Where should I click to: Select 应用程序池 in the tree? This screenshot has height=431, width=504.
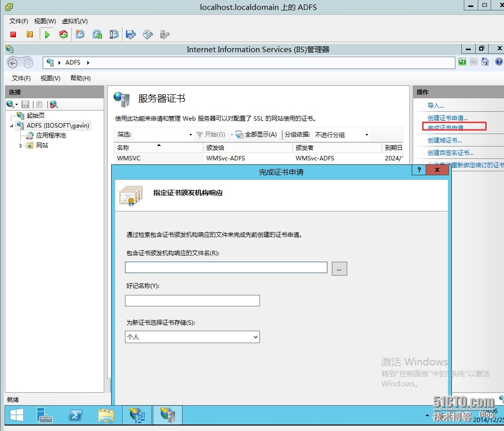[51, 136]
